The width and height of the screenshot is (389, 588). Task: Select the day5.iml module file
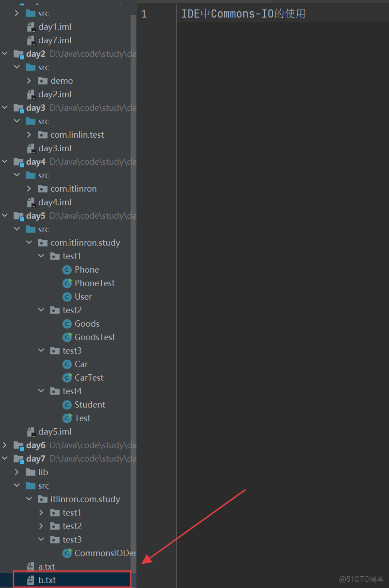[x=54, y=431]
